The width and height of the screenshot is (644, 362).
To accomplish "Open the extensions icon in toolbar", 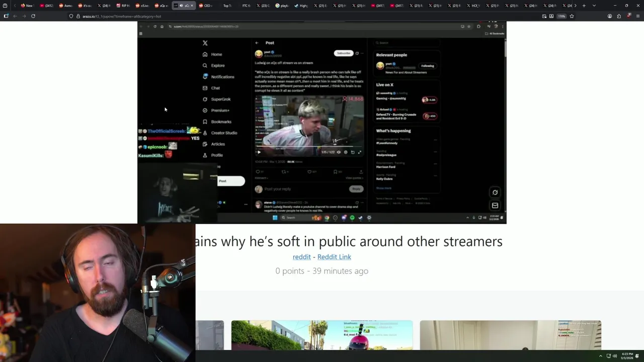I will coord(619,16).
